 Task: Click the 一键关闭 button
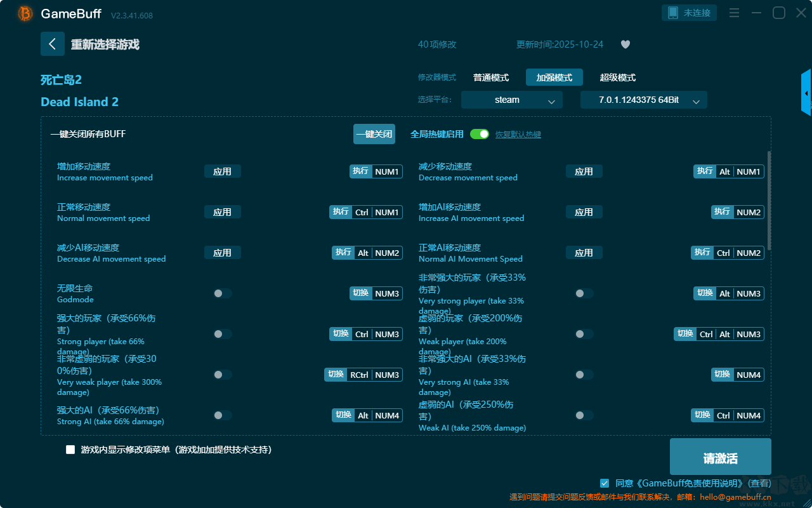374,134
